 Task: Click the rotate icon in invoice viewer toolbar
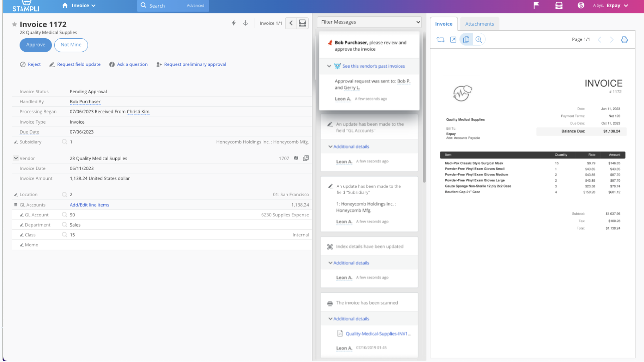click(441, 40)
